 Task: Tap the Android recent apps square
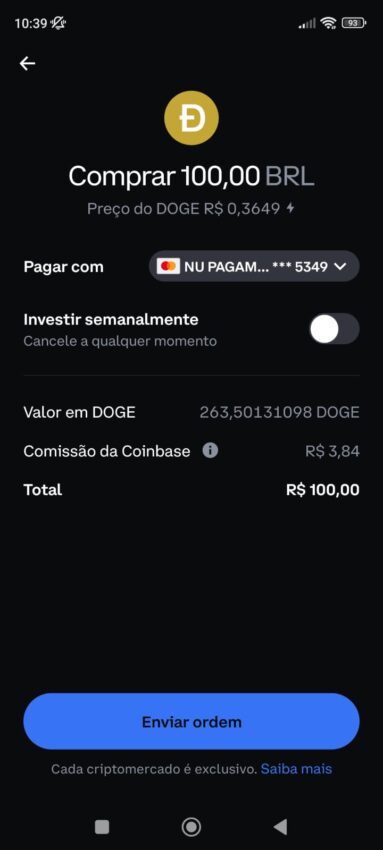[102, 827]
